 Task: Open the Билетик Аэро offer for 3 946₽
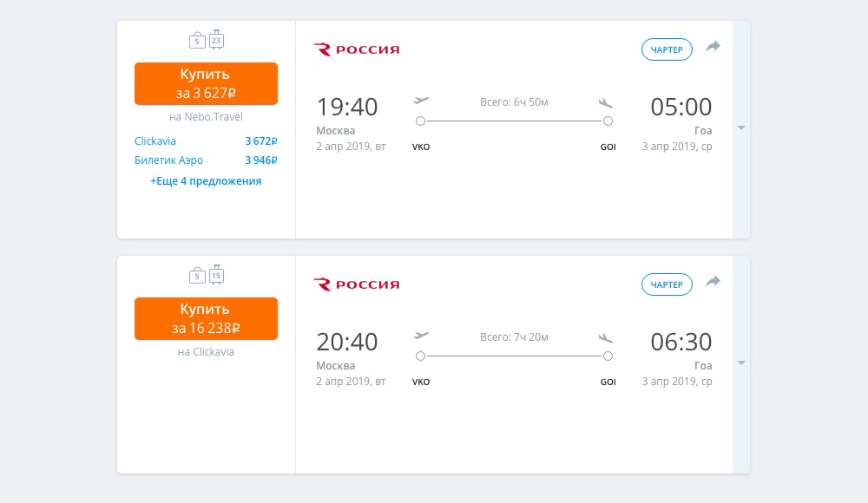[206, 160]
